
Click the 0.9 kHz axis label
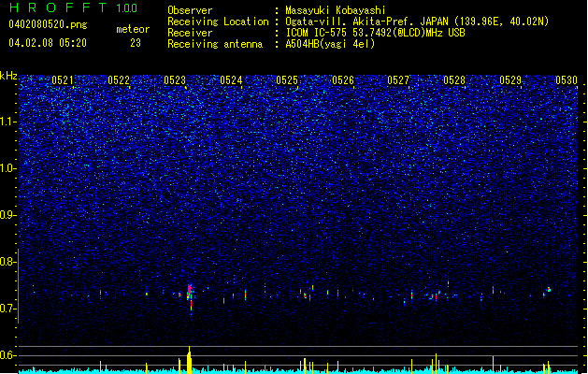click(x=7, y=215)
